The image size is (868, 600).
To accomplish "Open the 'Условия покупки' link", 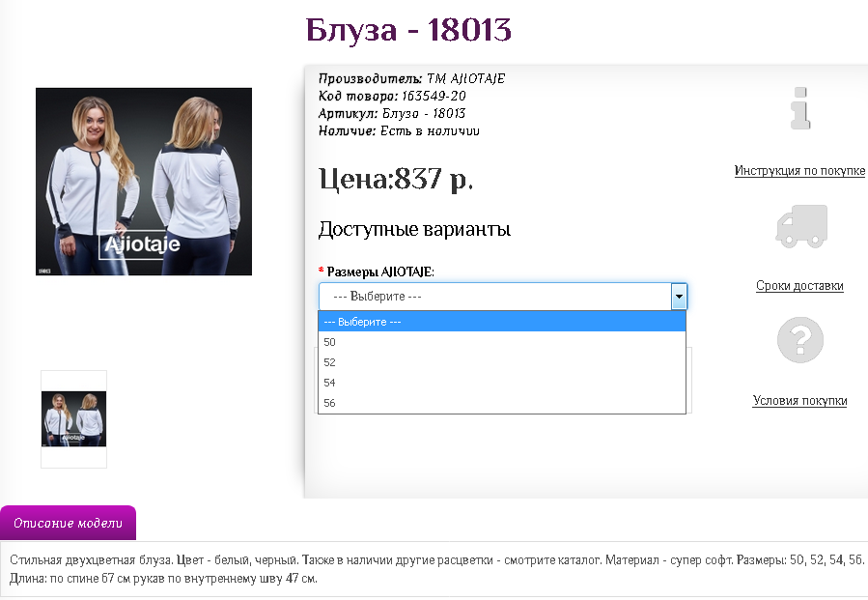I will (x=799, y=401).
